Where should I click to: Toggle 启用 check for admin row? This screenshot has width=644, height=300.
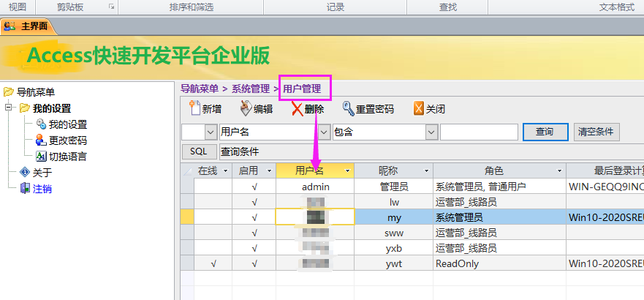click(254, 187)
